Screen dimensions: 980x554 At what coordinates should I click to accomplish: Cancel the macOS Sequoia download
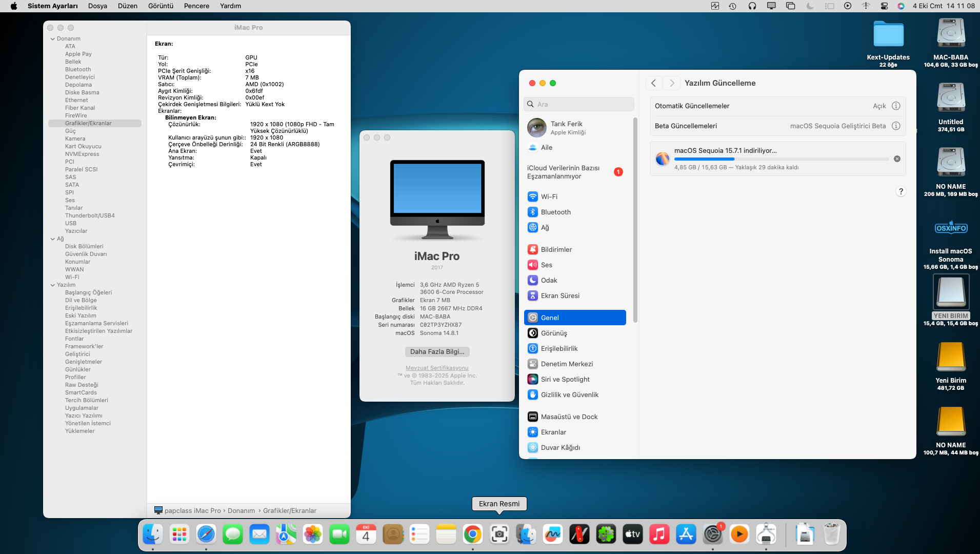[x=897, y=159]
